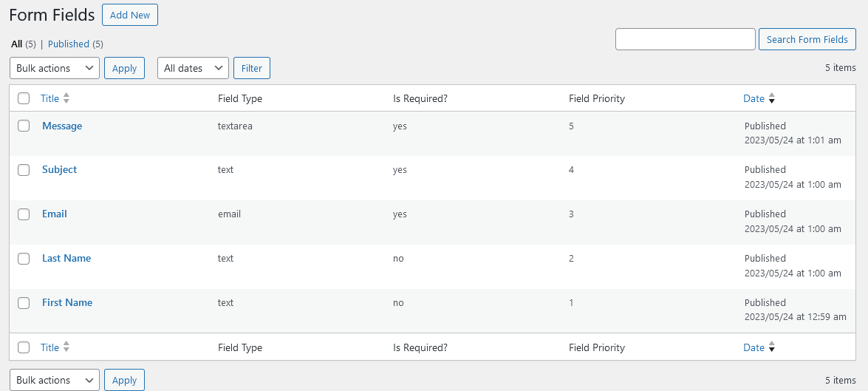Check the Message row checkbox
Viewport: 868px width, 391px height.
[x=24, y=126]
